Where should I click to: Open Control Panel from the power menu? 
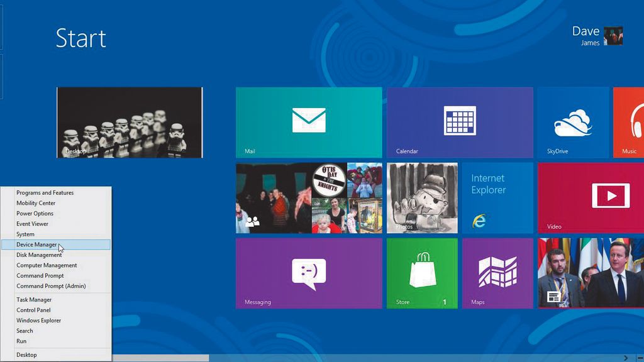[x=33, y=310]
